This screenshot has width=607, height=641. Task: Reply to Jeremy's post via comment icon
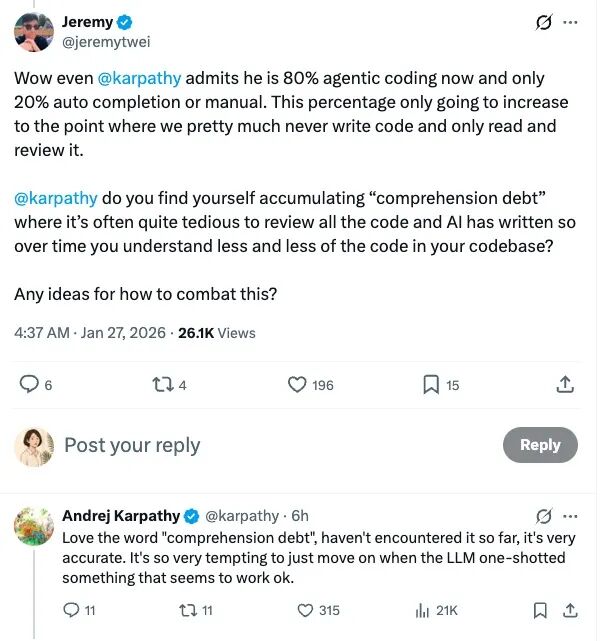coord(30,384)
